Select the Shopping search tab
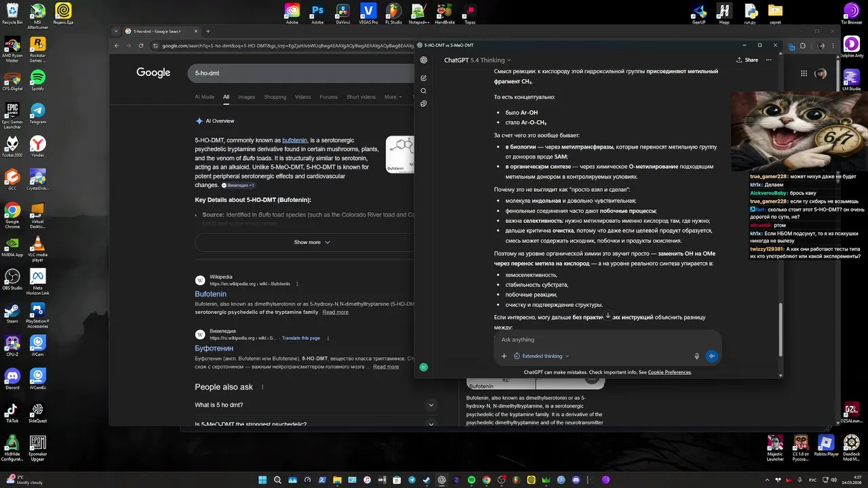Image resolution: width=868 pixels, height=488 pixels. point(275,97)
